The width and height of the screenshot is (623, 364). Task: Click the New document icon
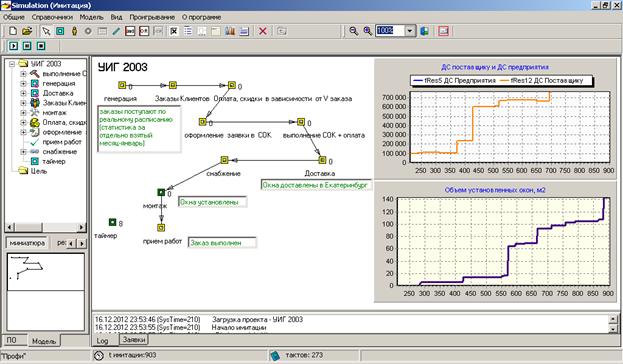click(x=13, y=31)
